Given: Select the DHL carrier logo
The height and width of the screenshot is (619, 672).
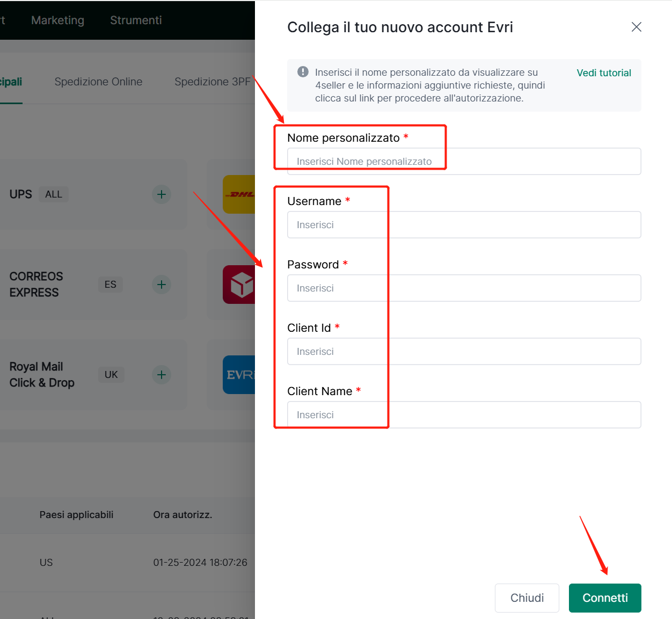Looking at the screenshot, I should (x=239, y=194).
